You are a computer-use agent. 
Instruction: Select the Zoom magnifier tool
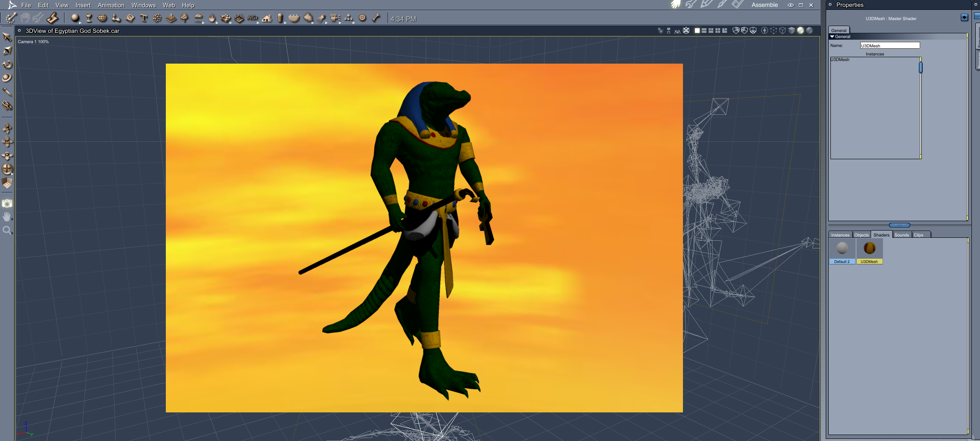point(7,231)
